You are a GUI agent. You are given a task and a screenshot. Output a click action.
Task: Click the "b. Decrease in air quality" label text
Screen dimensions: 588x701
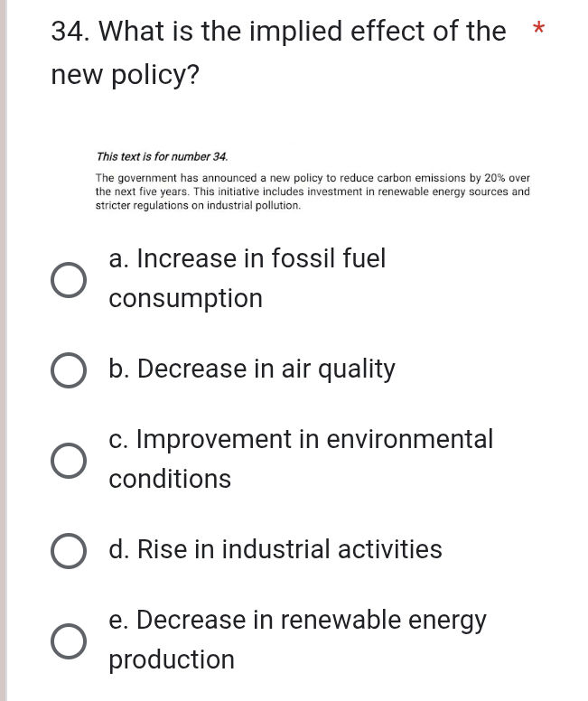[252, 369]
